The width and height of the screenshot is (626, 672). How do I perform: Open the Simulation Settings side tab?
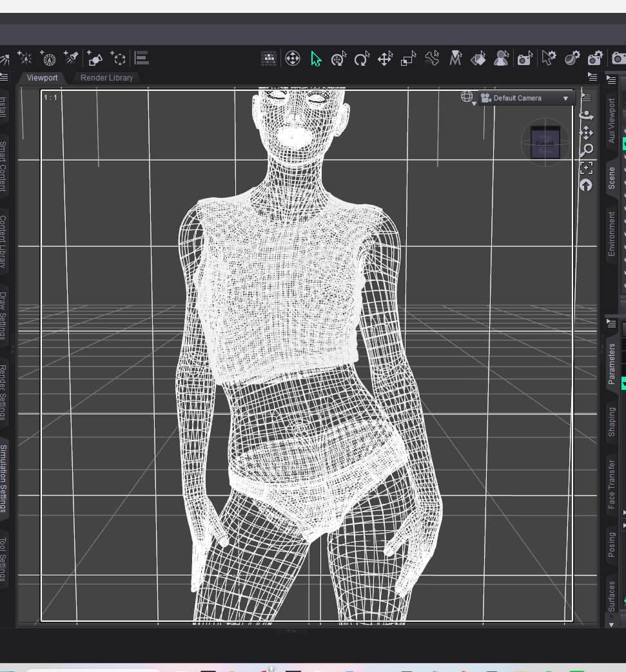[x=3, y=478]
